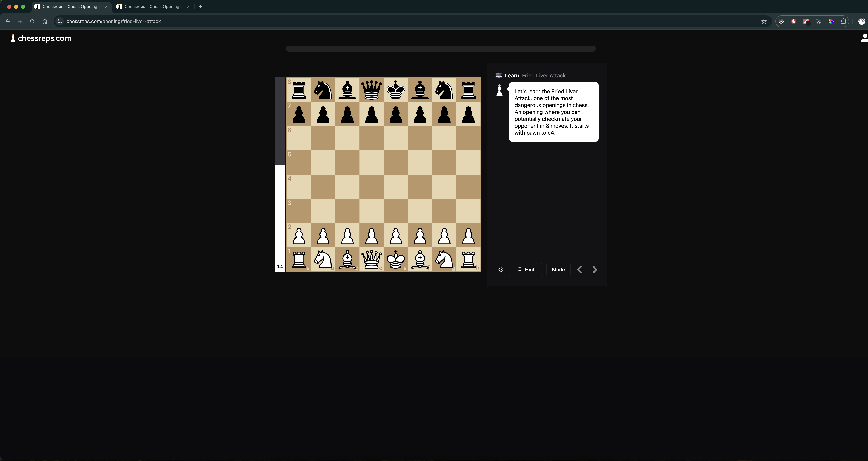Click the Hint lightbulb icon

click(519, 269)
